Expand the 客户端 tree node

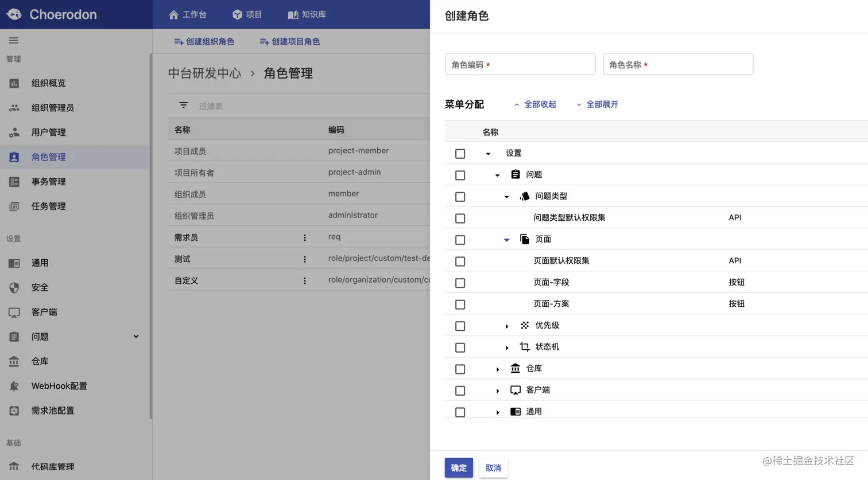[497, 391]
